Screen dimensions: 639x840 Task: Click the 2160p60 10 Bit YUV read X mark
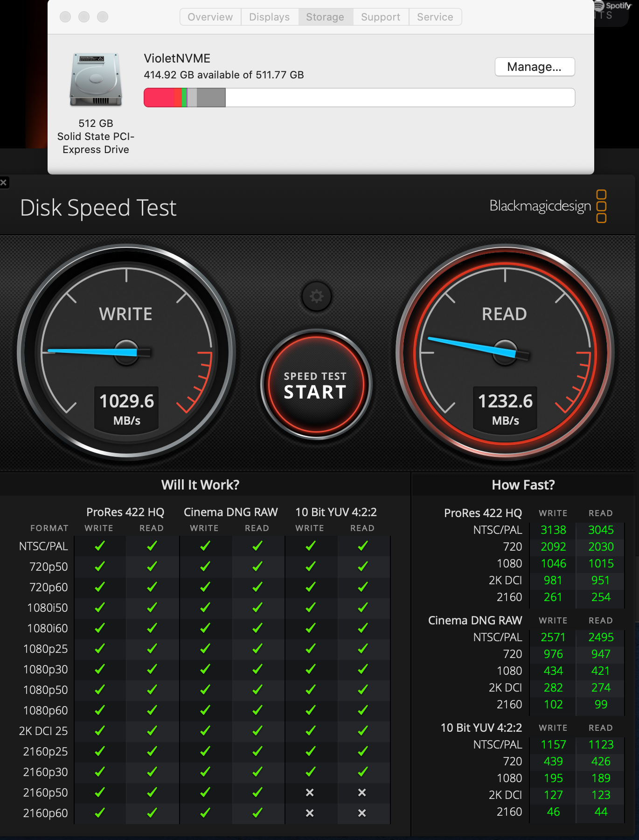pos(362,813)
